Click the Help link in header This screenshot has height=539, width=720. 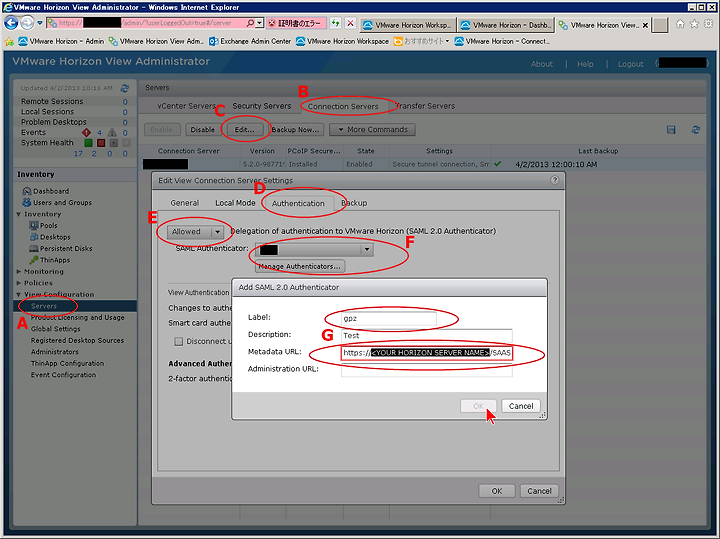585,64
